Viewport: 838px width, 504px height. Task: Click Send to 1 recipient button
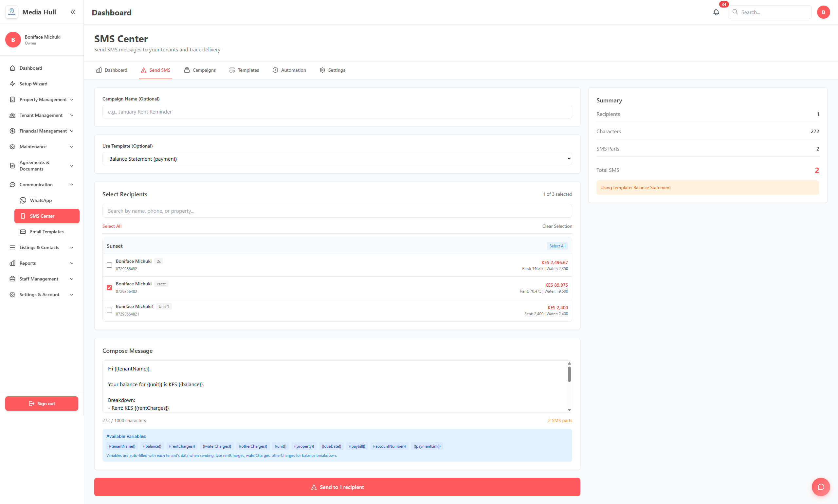point(337,487)
